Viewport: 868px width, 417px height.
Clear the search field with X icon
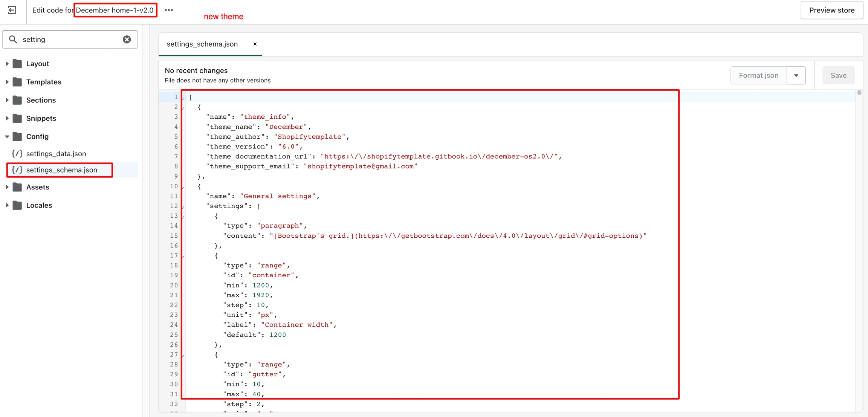coord(127,39)
